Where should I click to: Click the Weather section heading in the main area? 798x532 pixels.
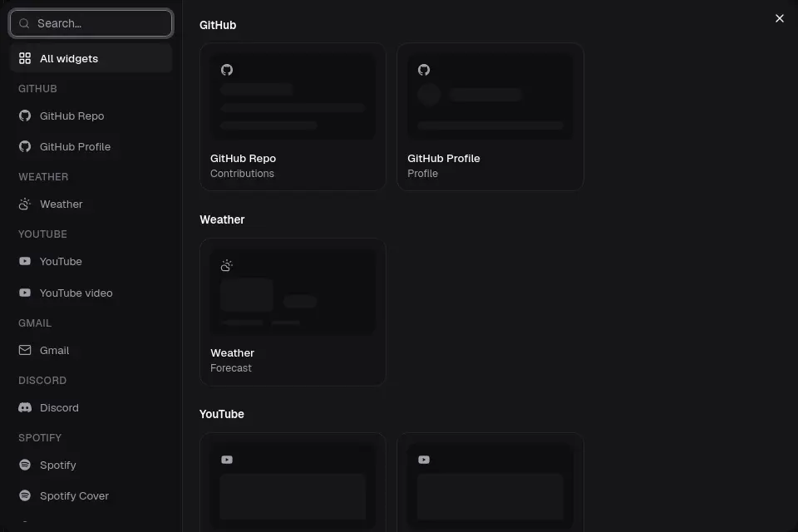click(223, 219)
